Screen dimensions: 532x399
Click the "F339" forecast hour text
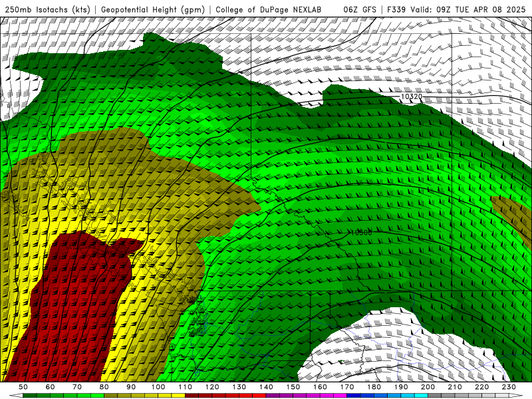396,10
